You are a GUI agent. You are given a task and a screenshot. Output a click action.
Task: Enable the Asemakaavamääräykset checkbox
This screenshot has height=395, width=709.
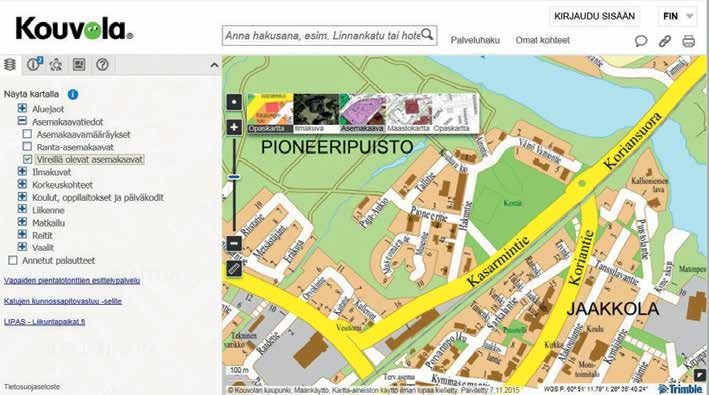coord(27,134)
